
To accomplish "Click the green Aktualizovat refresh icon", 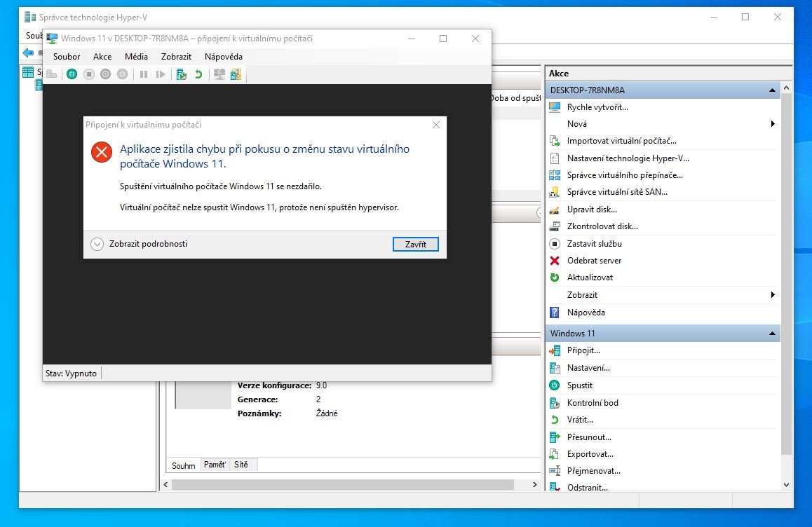I will tap(555, 278).
